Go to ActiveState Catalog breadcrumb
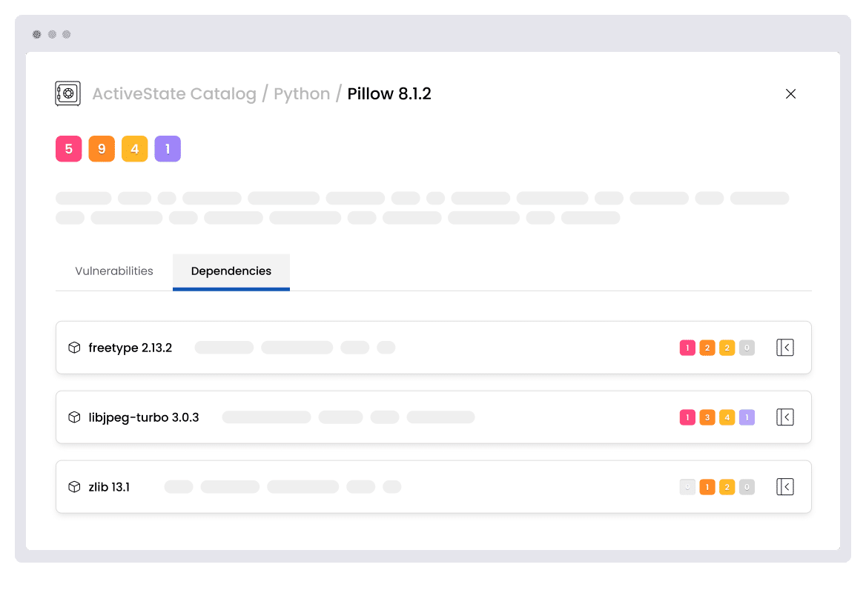The width and height of the screenshot is (866, 616). point(174,94)
